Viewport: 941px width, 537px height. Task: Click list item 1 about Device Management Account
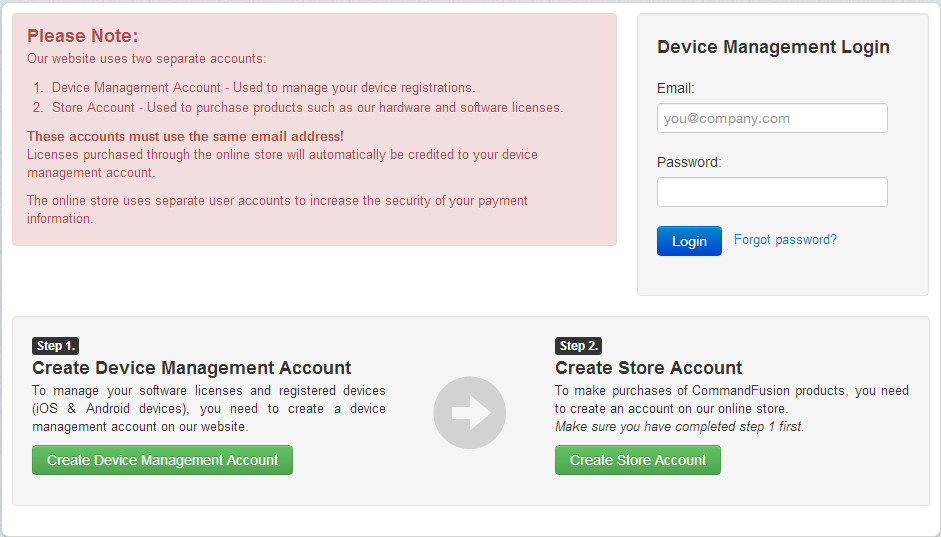[263, 88]
